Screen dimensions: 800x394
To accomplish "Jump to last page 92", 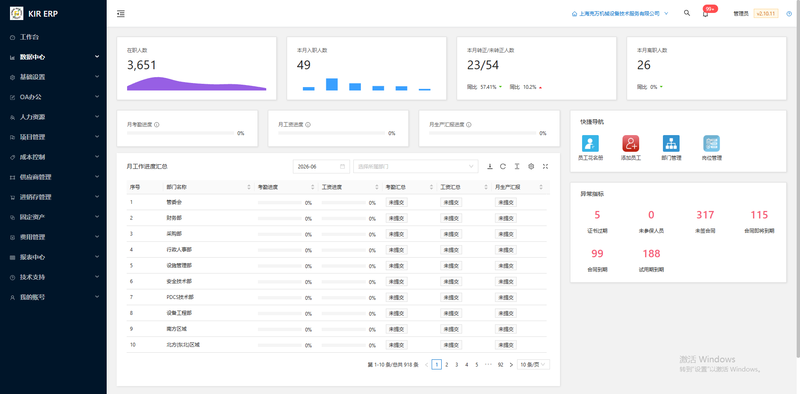I will 501,364.
